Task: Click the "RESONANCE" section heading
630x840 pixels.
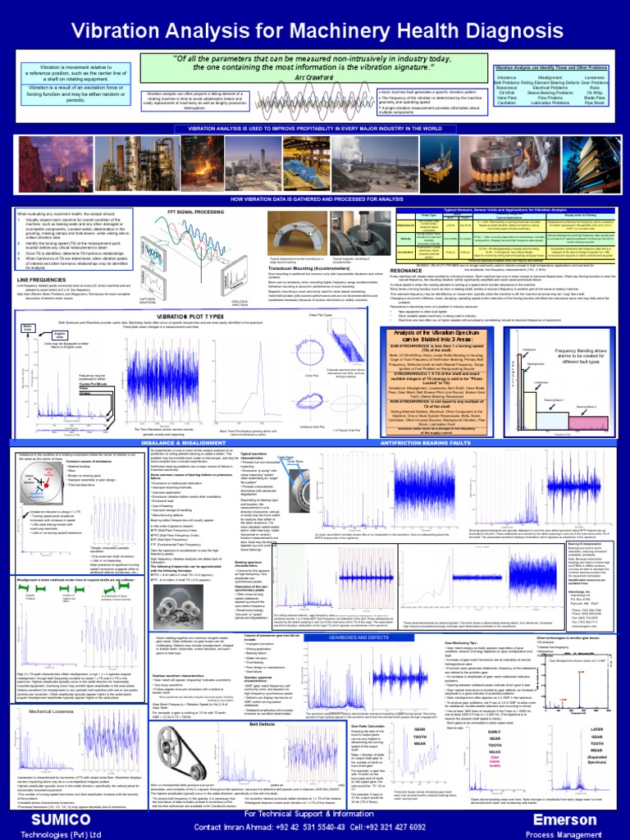Action: [406, 271]
